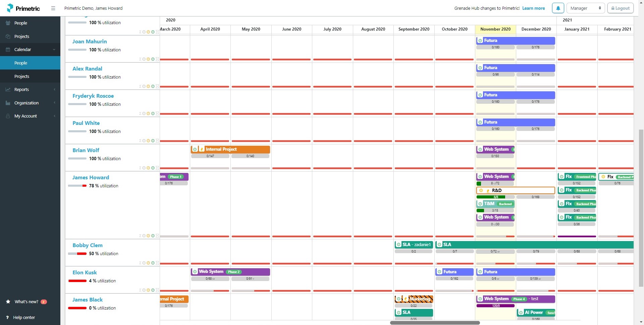The width and height of the screenshot is (644, 325).
Task: Click the sum icon in Brian Wolf's row
Action: pyautogui.click(x=141, y=168)
